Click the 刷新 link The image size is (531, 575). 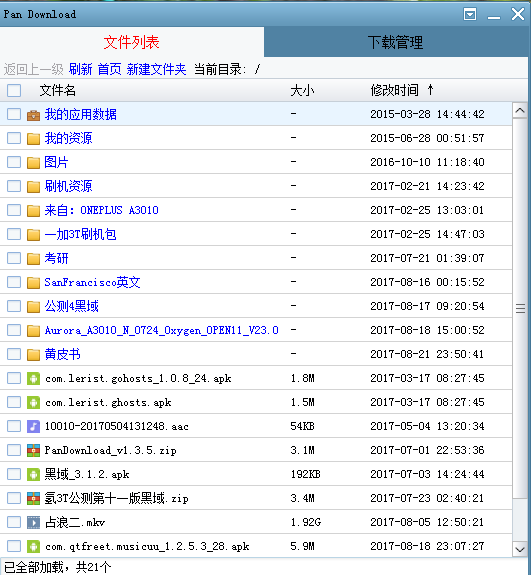[80, 69]
